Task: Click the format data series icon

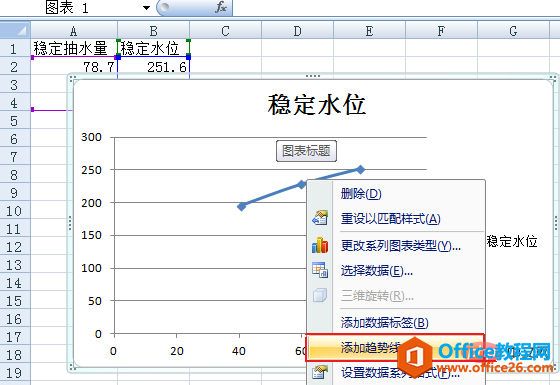Action: 320,372
